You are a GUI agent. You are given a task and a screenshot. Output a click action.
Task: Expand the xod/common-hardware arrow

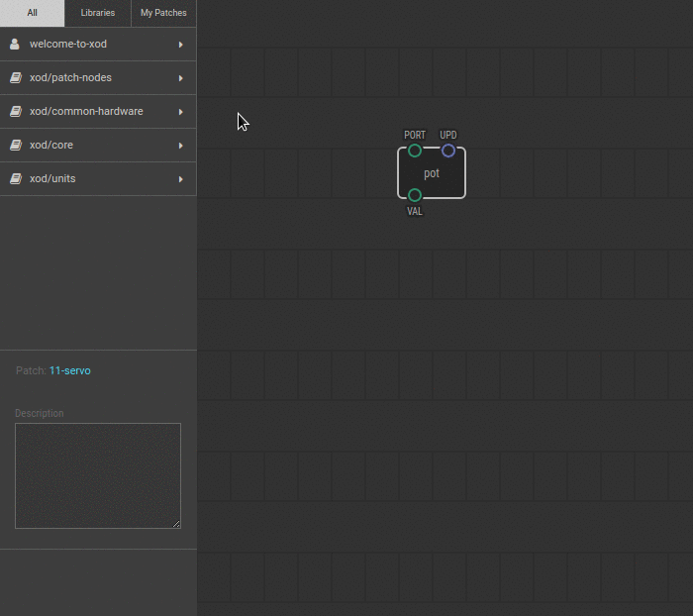(180, 112)
